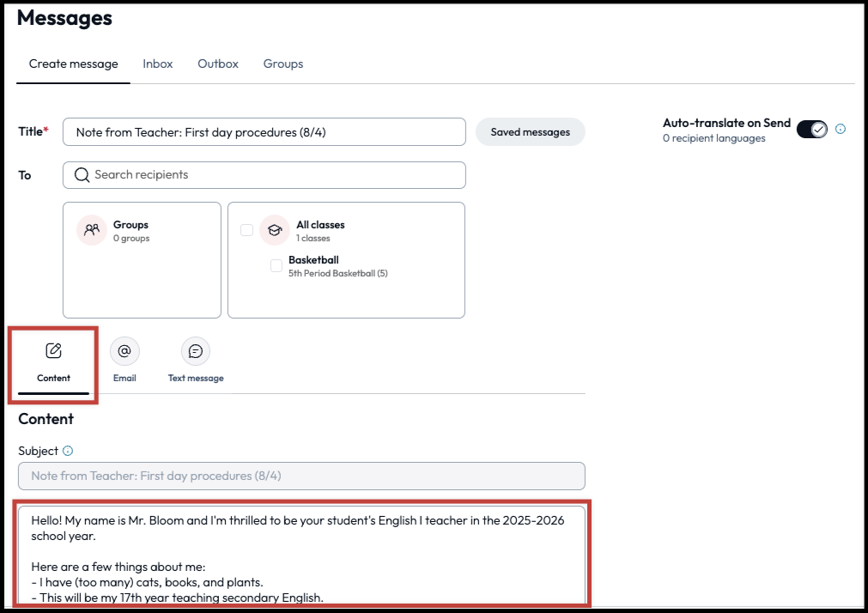
Task: Toggle Auto-translate on Send switch
Action: (x=811, y=129)
